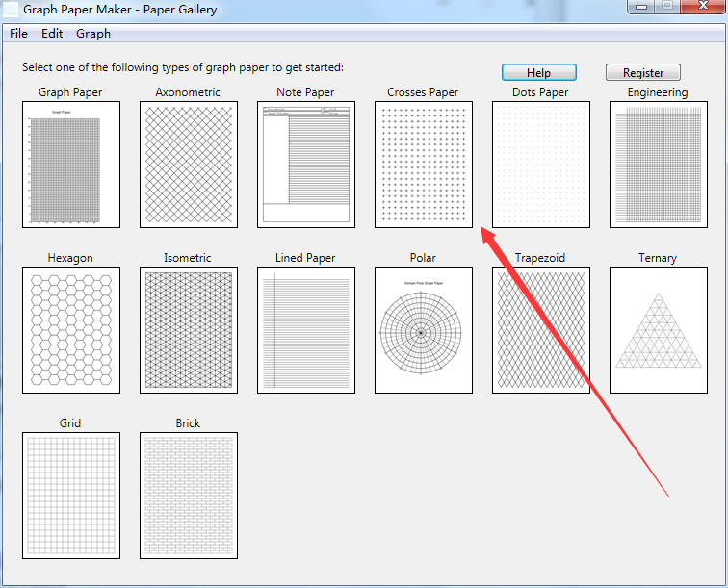Viewport: 728px width, 588px height.
Task: Select the Trapezoid paper thumbnail
Action: tap(540, 330)
